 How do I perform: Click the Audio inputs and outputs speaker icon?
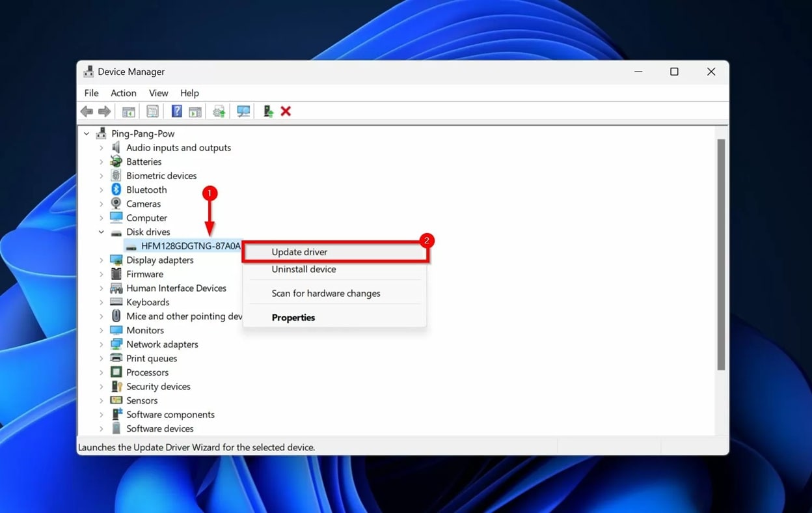pyautogui.click(x=116, y=148)
